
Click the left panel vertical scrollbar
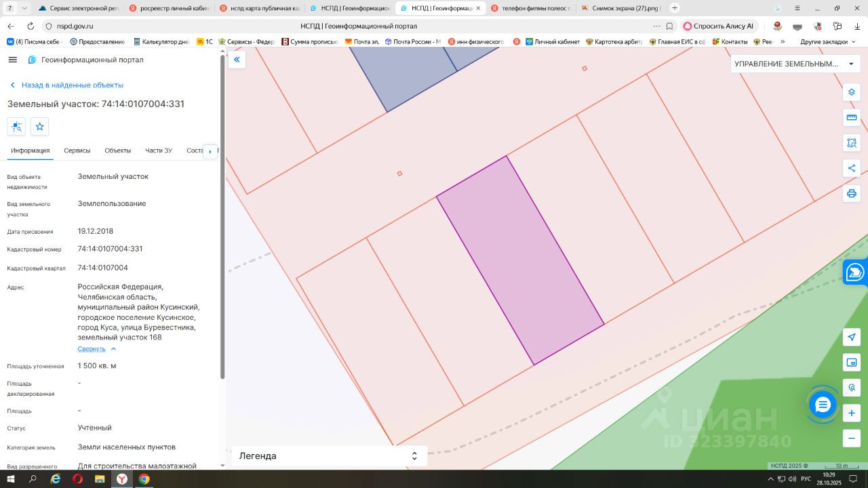(x=222, y=217)
